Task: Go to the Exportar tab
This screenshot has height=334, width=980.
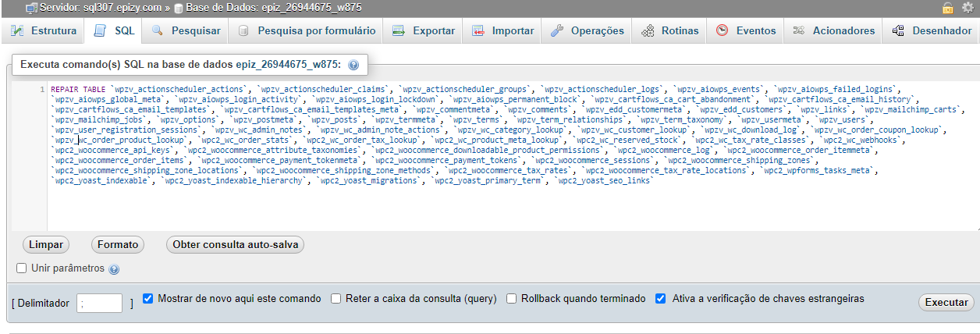Action: 424,31
